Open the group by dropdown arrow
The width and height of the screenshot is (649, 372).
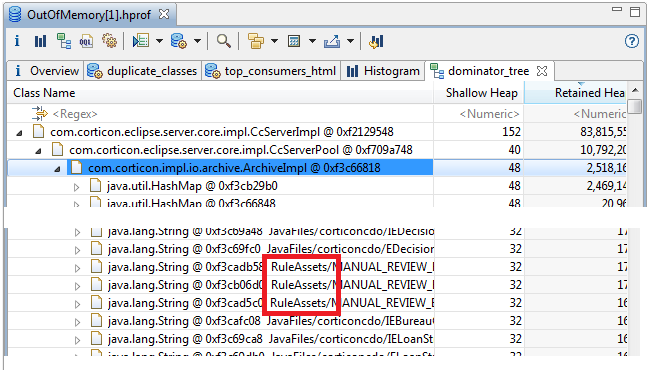(x=274, y=41)
